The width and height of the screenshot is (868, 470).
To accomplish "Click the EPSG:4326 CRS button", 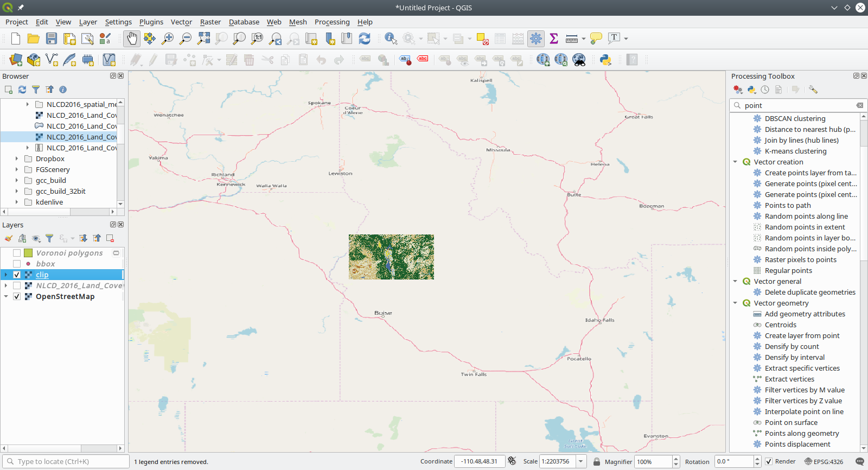I will [x=824, y=461].
